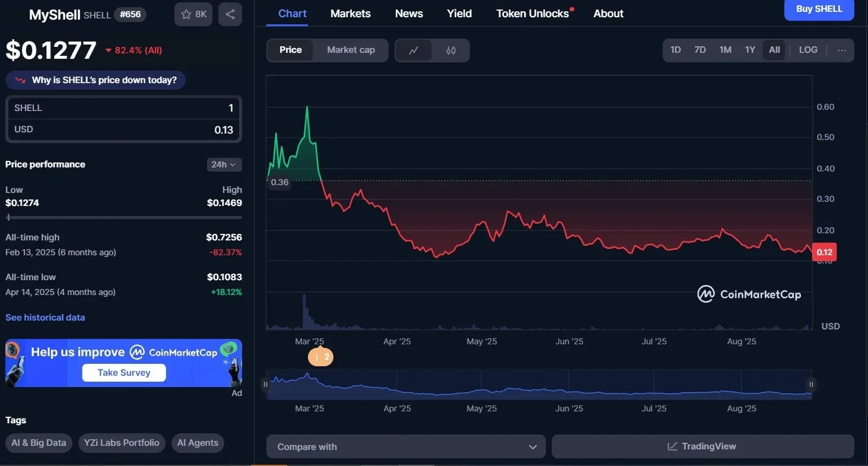Click the #656 rank badge
Viewport: 868px width, 466px height.
[130, 14]
